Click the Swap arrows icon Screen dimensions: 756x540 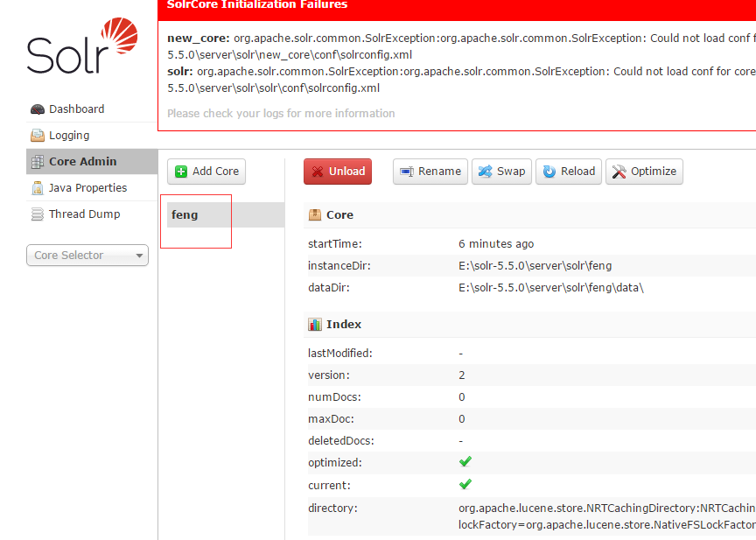click(485, 172)
